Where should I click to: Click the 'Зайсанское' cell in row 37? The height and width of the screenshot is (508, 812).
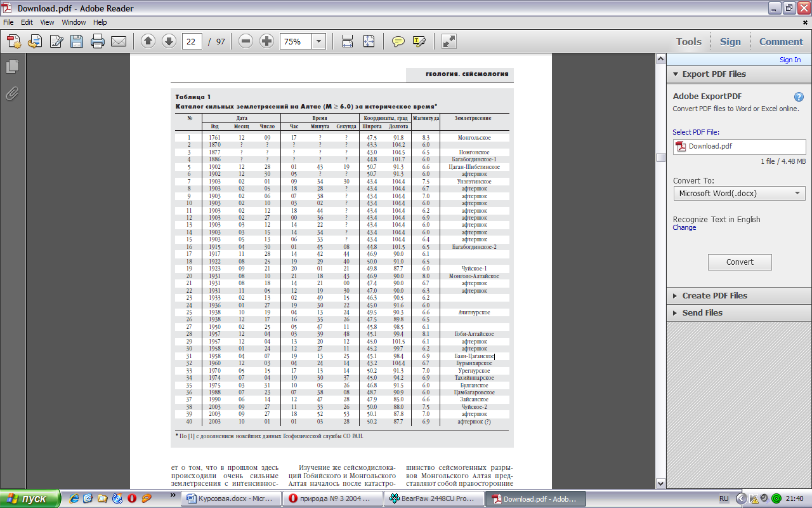click(x=474, y=400)
